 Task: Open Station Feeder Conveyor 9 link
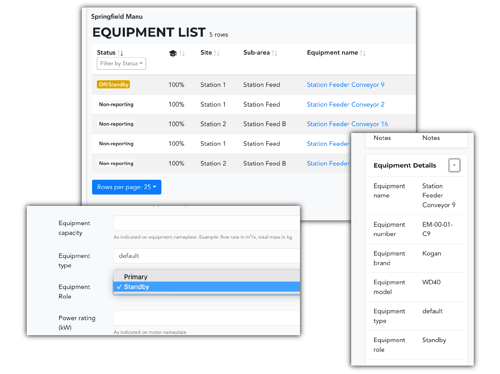345,85
